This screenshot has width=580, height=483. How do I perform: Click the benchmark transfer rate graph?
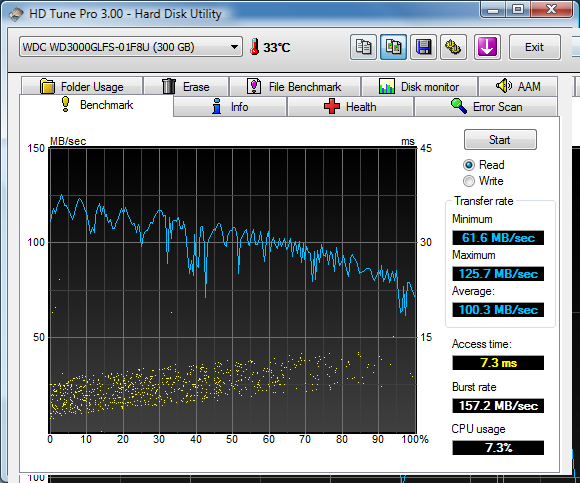[x=233, y=290]
